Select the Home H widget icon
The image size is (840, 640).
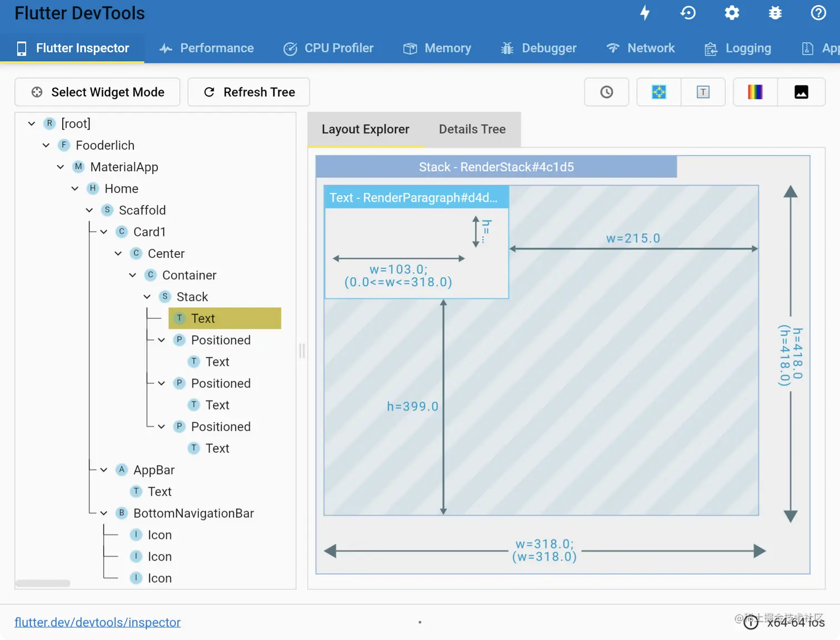point(93,188)
